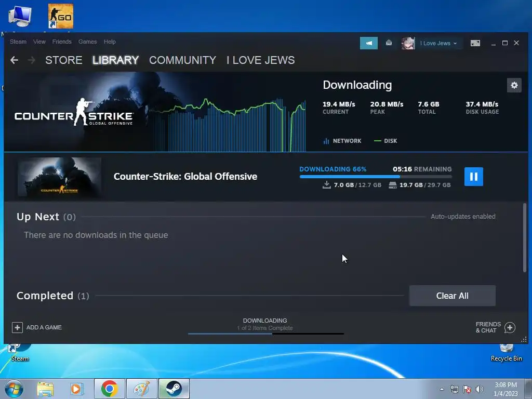532x399 pixels.
Task: Open the View menu
Action: [39, 42]
